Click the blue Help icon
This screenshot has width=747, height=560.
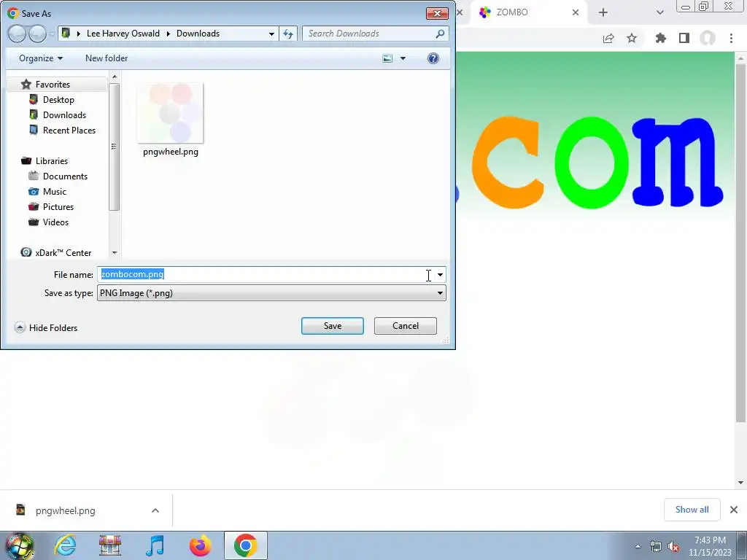coord(433,58)
